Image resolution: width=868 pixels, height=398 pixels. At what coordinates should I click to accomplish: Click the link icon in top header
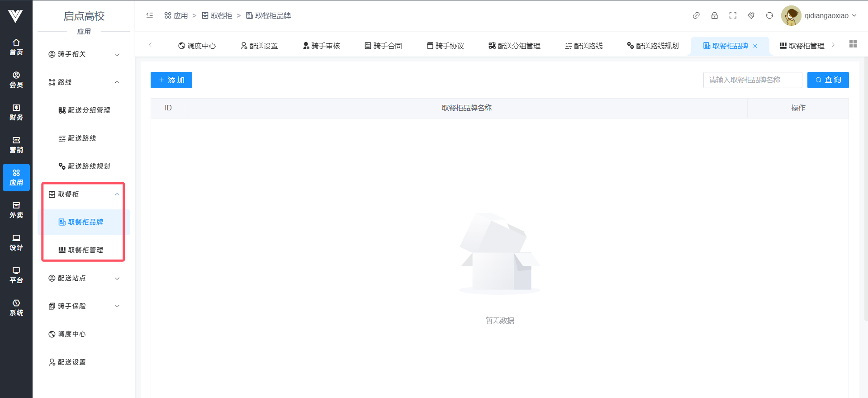pos(696,15)
